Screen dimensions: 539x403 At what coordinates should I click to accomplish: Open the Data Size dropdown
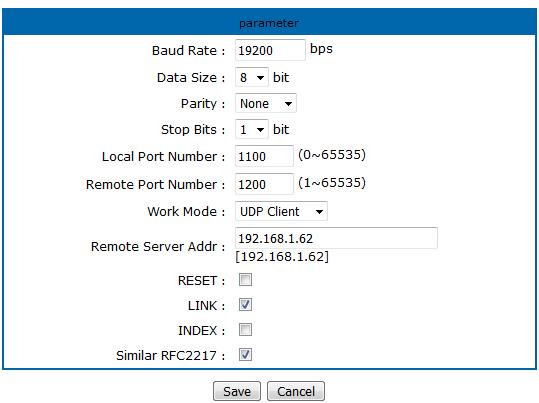252,77
